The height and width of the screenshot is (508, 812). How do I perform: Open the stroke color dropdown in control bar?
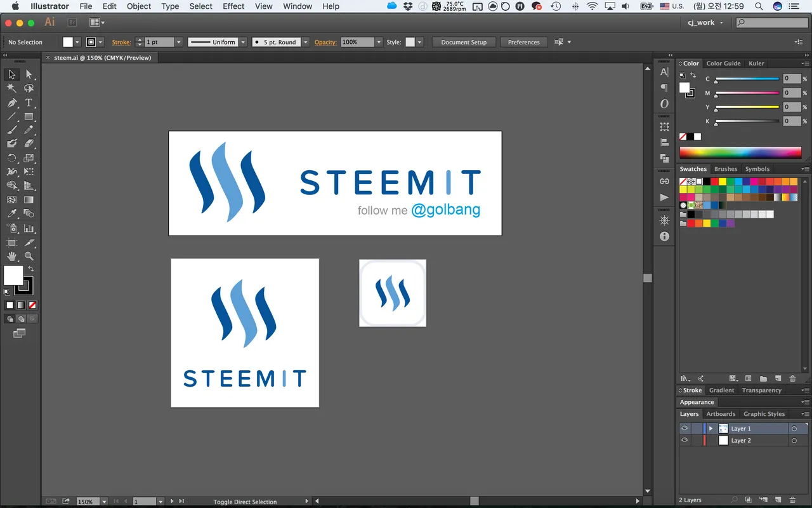click(100, 43)
